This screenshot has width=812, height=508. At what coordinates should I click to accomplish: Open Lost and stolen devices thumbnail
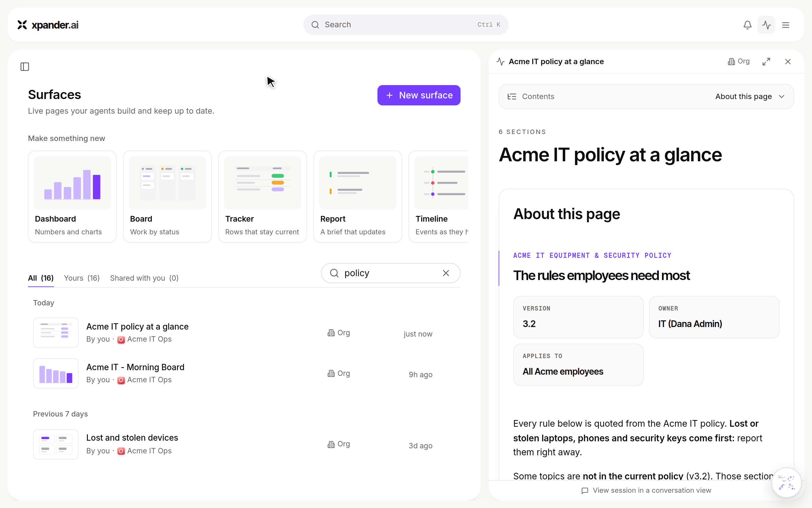pyautogui.click(x=56, y=444)
